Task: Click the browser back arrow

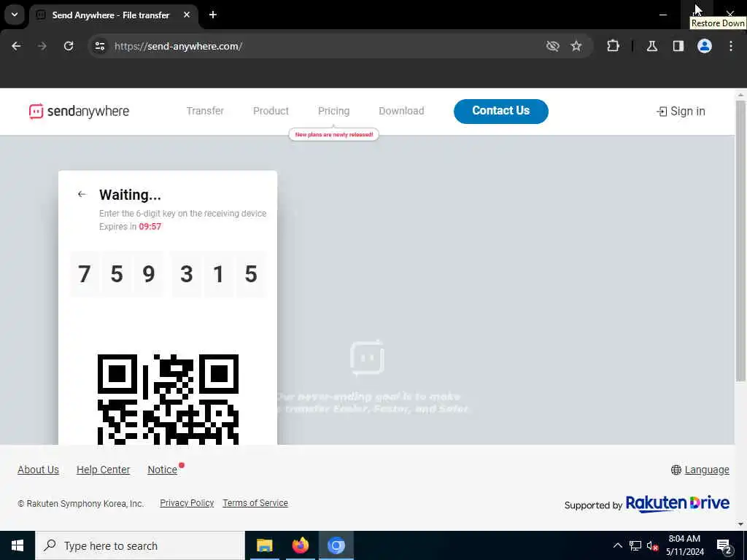Action: pos(16,46)
